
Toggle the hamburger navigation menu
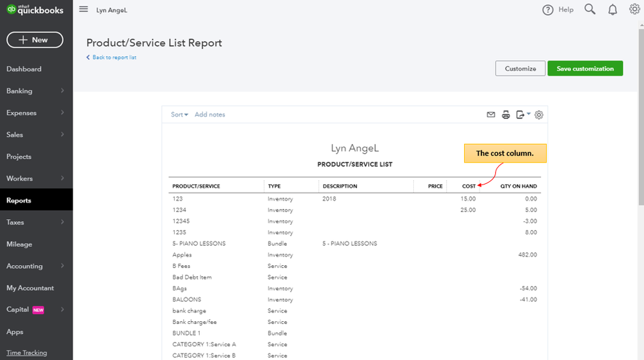point(83,9)
